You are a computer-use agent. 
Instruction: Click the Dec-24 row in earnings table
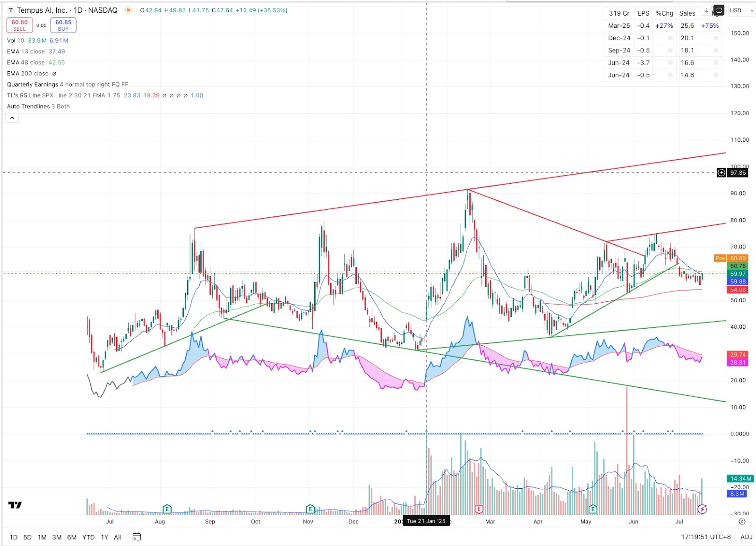point(663,38)
